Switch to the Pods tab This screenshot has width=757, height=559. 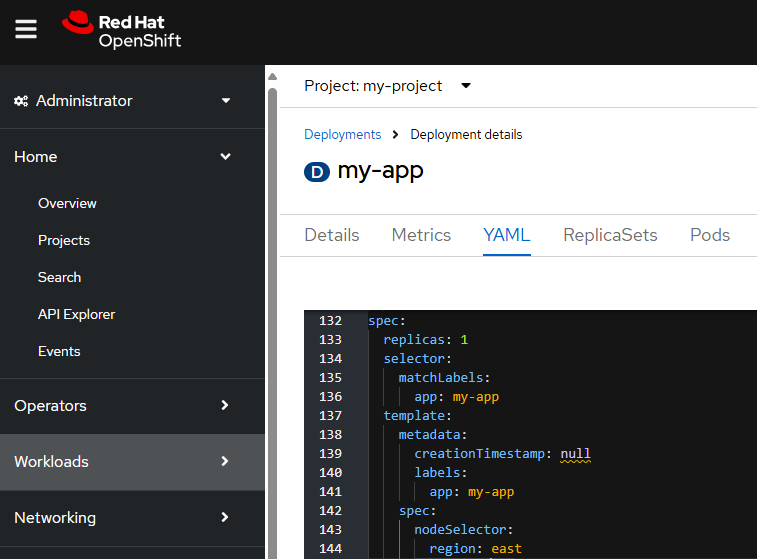(710, 235)
